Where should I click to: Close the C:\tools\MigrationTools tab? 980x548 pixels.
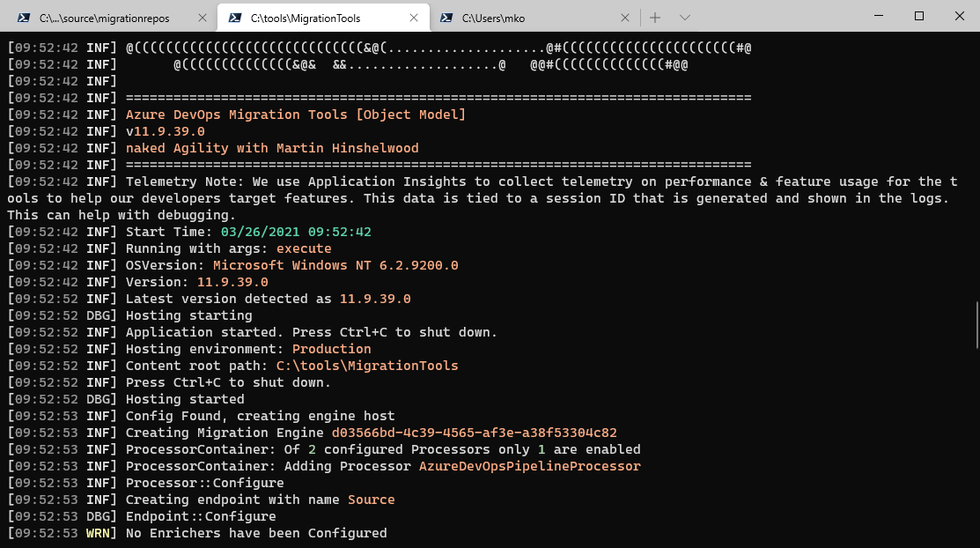[x=413, y=17]
